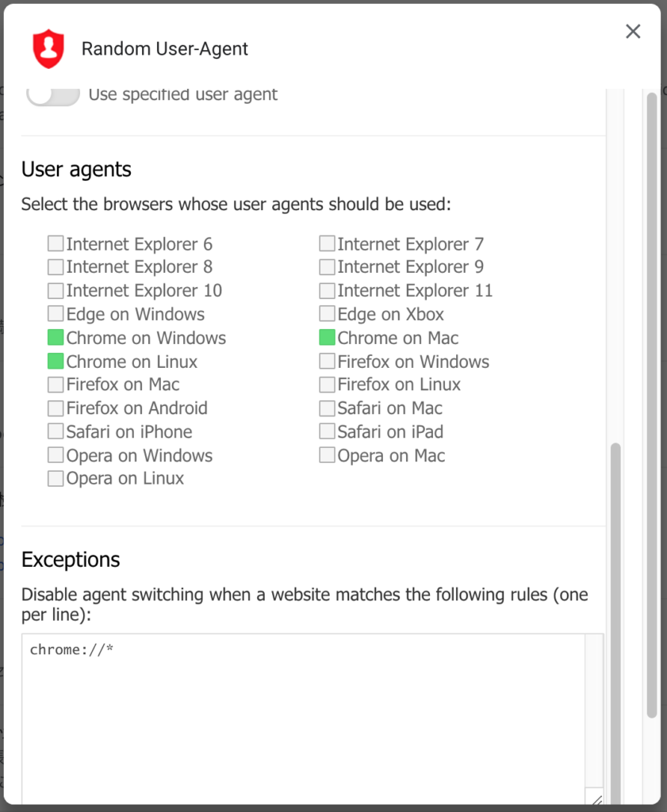Image resolution: width=667 pixels, height=812 pixels.
Task: Enable Edge on Xbox user agent
Action: [x=327, y=314]
